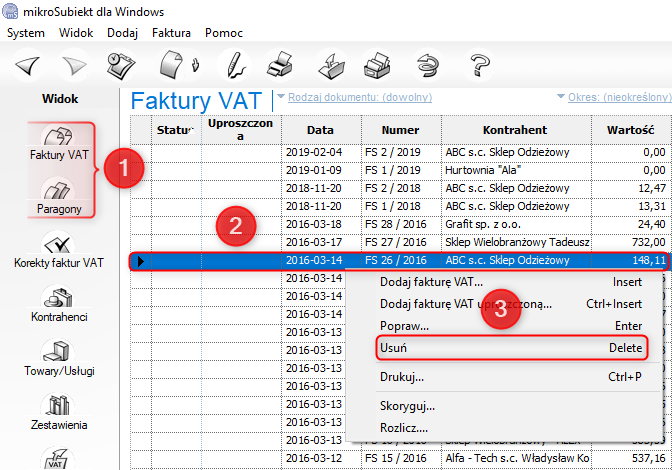
Task: Click the mikroSubiekt app icon in title bar
Action: pos(10,10)
